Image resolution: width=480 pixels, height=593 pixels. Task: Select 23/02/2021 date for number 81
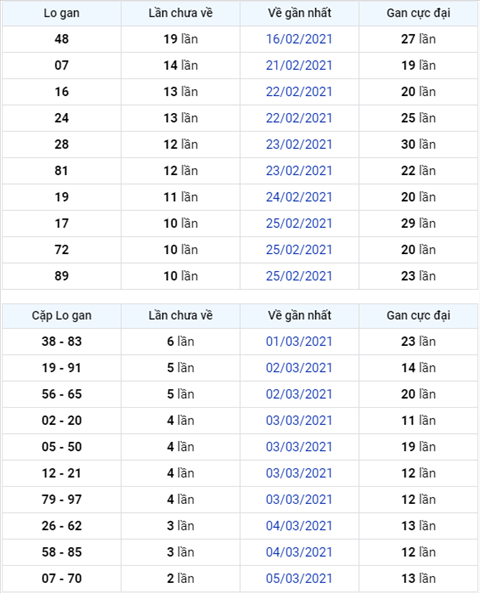coord(299,171)
